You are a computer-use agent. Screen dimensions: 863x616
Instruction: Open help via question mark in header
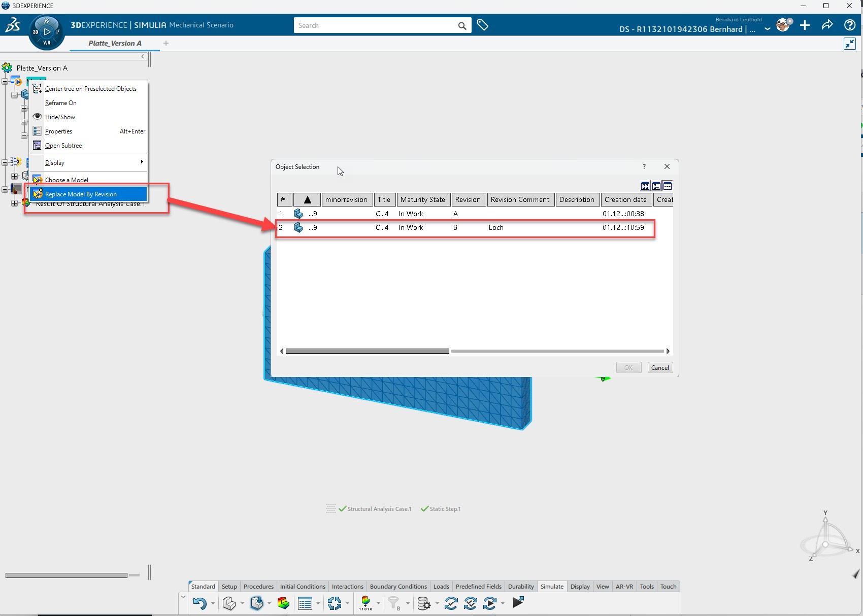[849, 25]
